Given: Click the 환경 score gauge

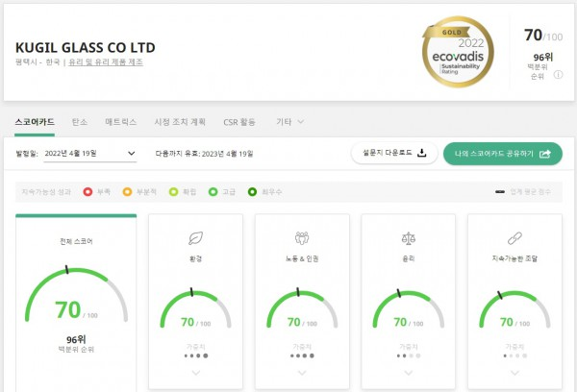Looking at the screenshot, I should (195, 309).
